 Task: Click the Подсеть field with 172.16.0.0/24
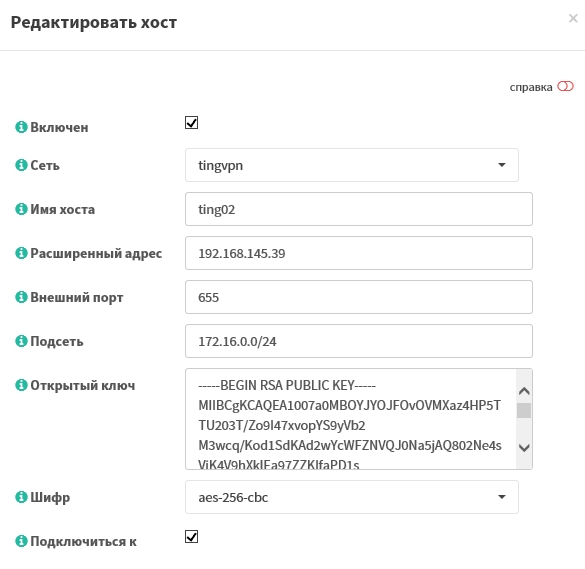click(359, 341)
